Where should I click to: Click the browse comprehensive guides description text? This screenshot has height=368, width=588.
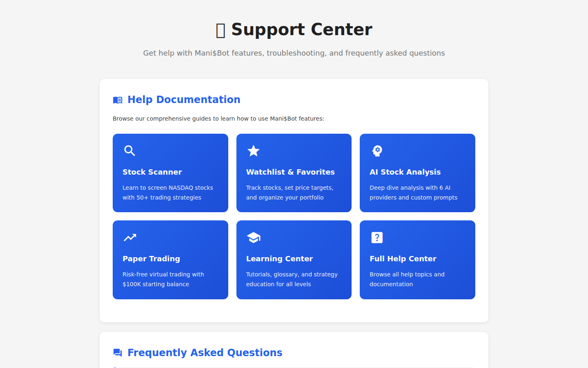(x=218, y=119)
